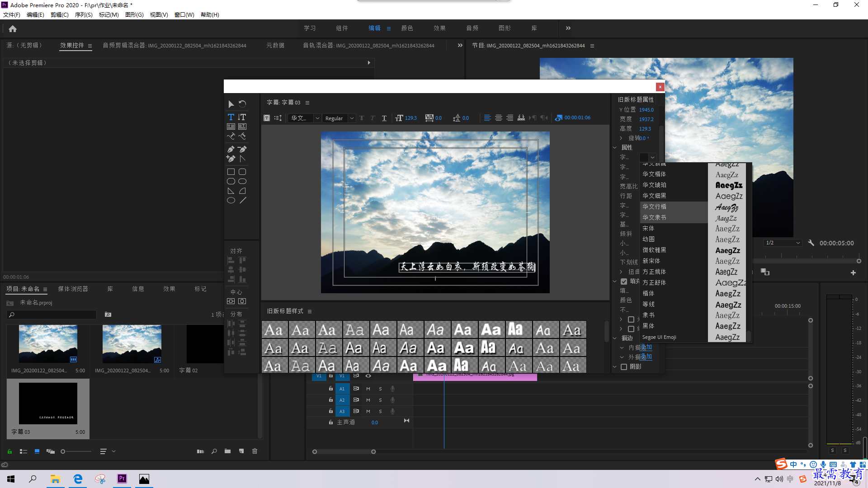868x488 pixels.
Task: Select the Pen tool in title tools
Action: click(x=231, y=149)
